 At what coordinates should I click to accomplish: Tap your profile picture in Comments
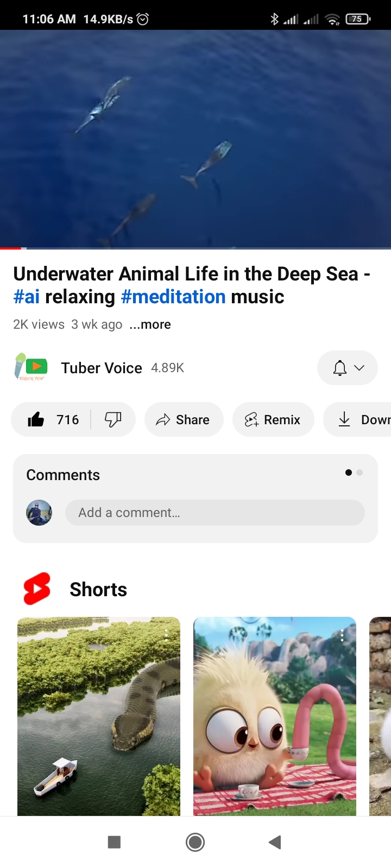(39, 513)
